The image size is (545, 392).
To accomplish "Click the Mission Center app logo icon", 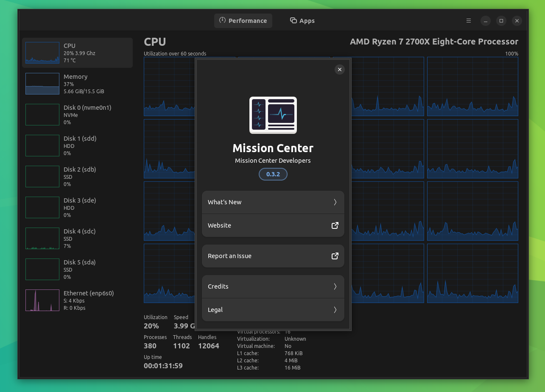I will 273,115.
